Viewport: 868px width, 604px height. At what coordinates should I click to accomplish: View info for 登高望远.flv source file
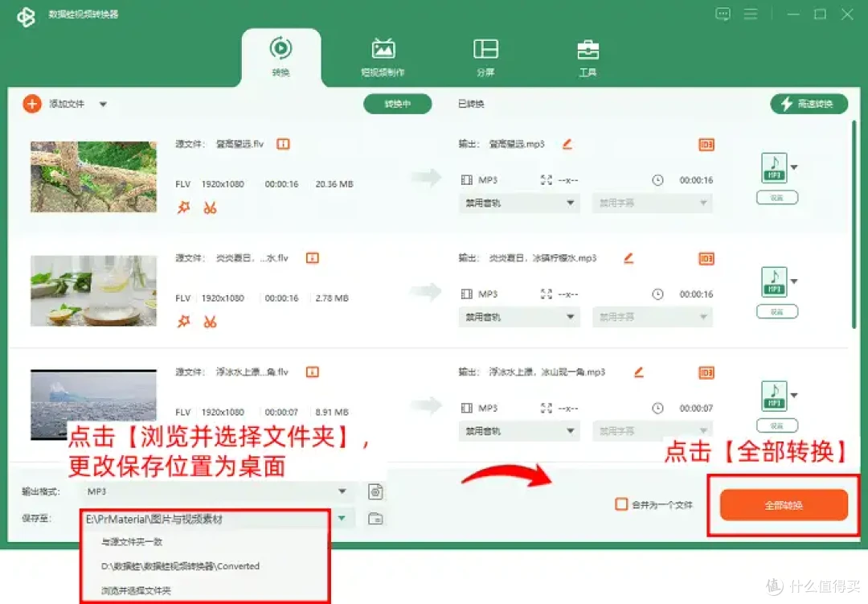[x=283, y=144]
